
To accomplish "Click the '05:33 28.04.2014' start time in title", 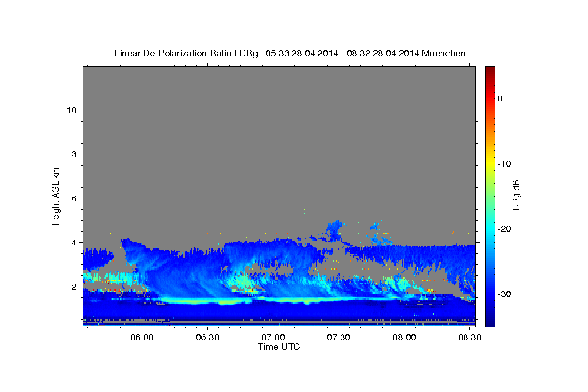I will coord(302,53).
